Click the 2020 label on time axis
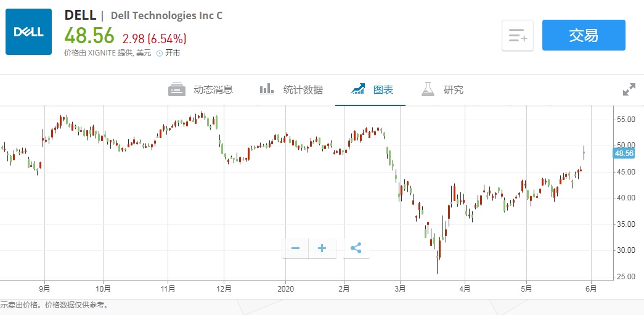The height and width of the screenshot is (315, 644). 285,288
